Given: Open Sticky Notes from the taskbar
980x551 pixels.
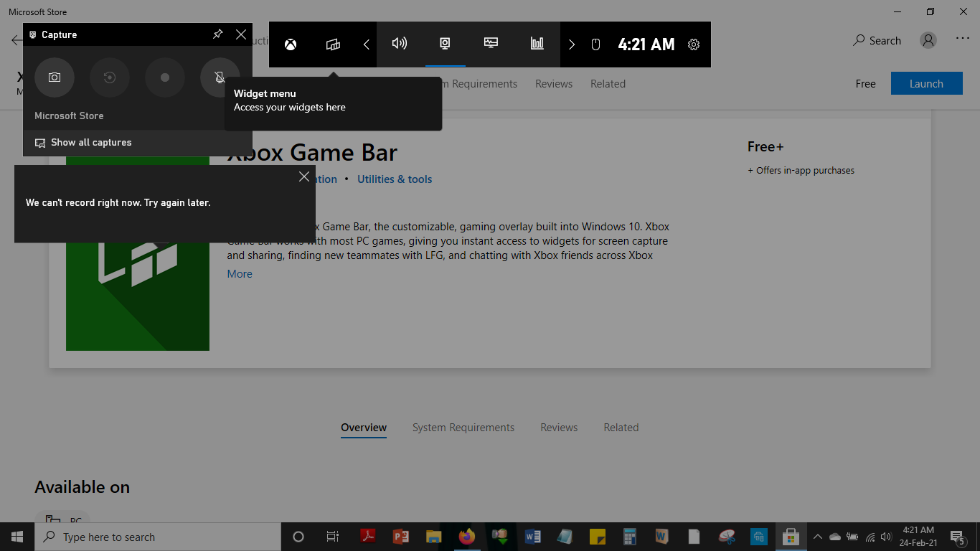Looking at the screenshot, I should 597,537.
